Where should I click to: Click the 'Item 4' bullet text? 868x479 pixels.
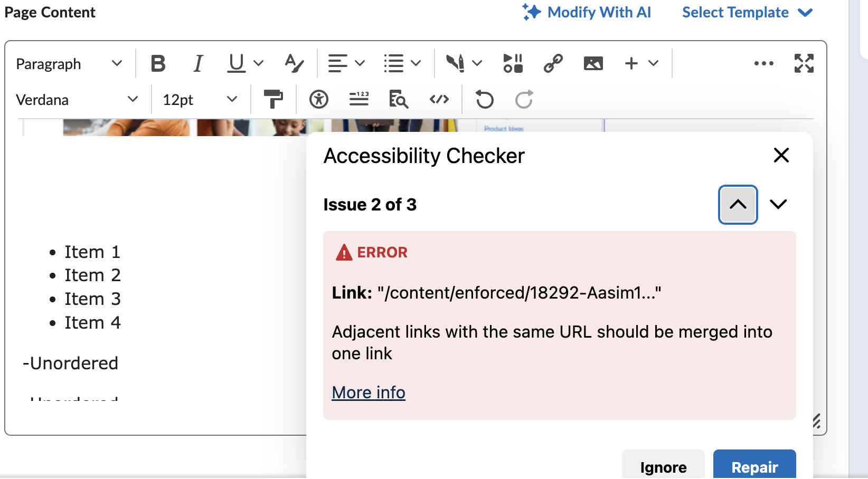[x=92, y=322]
